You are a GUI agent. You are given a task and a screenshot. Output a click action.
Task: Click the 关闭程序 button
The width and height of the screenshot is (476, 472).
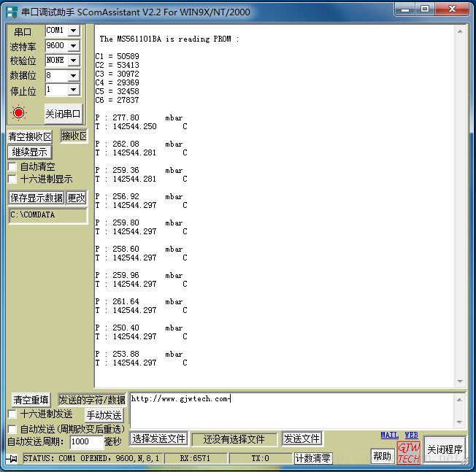tap(445, 449)
